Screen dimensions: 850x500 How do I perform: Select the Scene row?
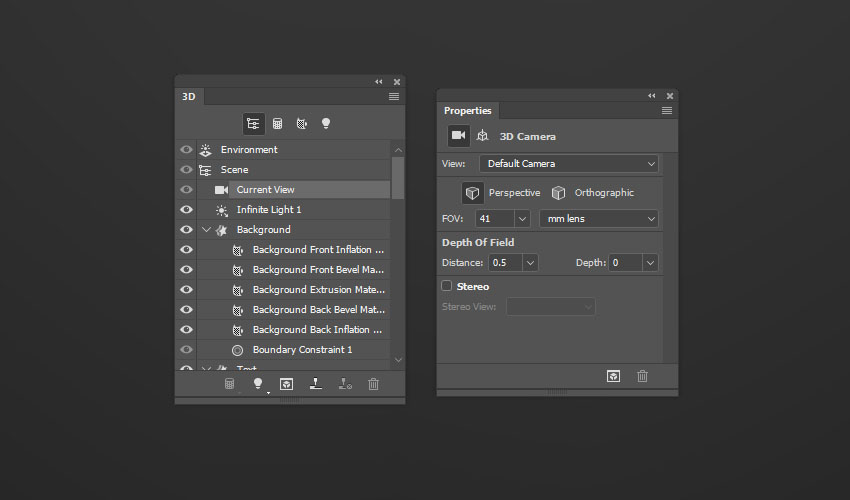coord(293,170)
